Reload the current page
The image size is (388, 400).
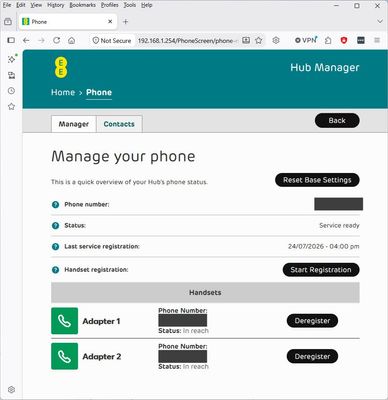click(56, 40)
